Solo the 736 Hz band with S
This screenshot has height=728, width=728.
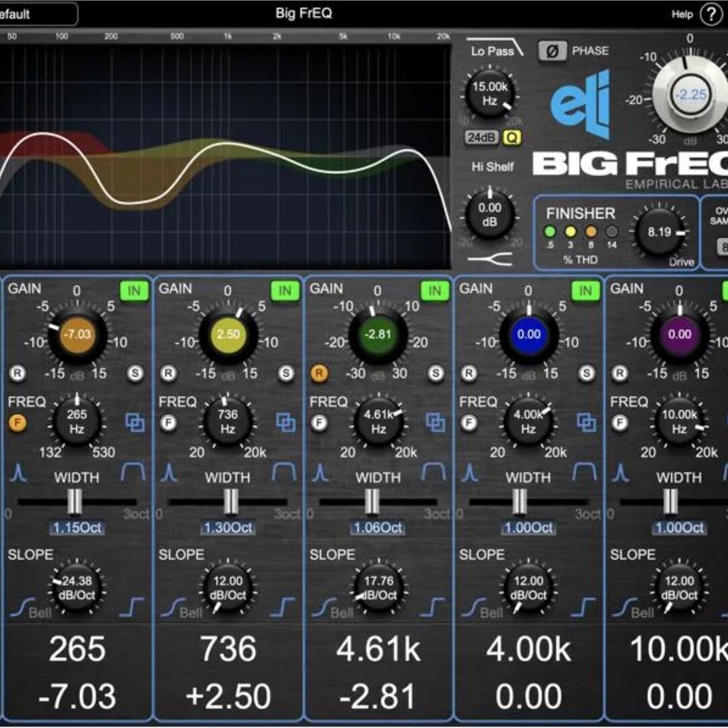(286, 373)
